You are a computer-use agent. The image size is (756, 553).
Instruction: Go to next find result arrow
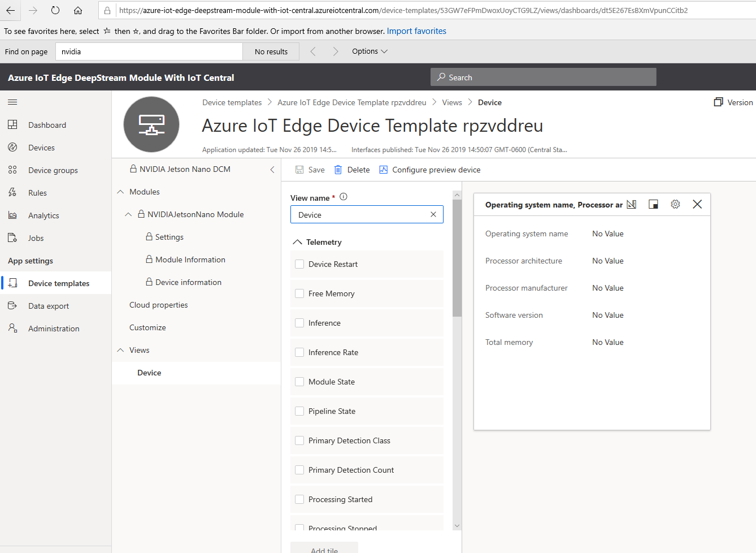336,51
